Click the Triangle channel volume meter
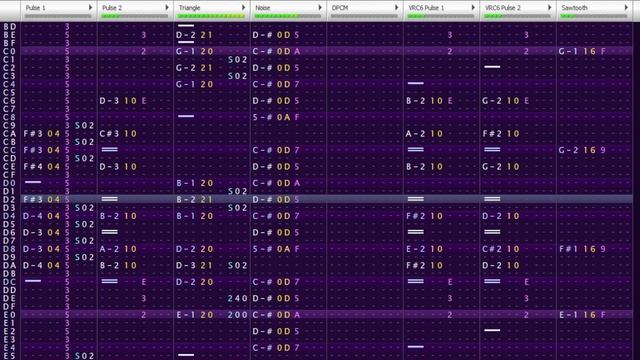 coord(211,16)
